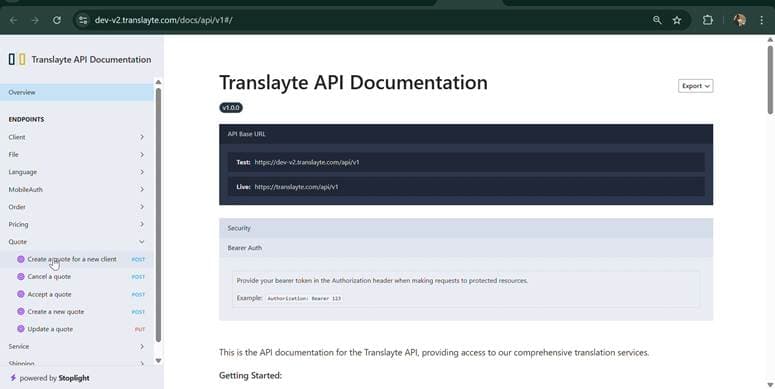Click the sidebar scrollbar down arrow
775x389 pixels.
(158, 361)
